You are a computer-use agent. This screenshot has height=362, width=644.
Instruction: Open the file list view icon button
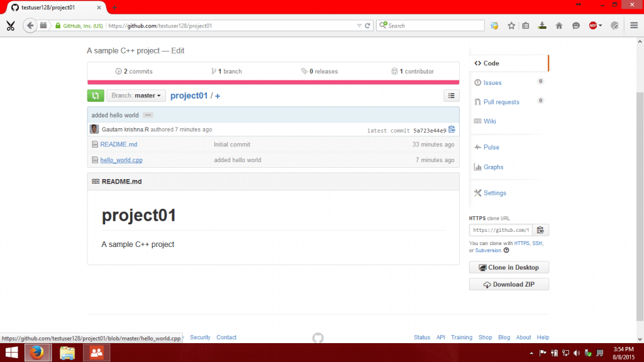pos(451,96)
